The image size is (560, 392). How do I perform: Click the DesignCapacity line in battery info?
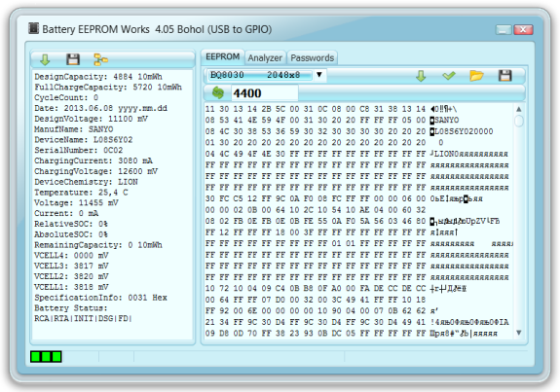coord(98,77)
